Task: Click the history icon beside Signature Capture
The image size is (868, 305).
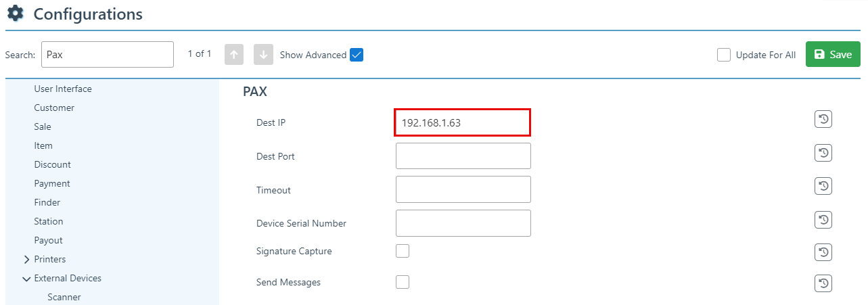Action: pyautogui.click(x=823, y=252)
